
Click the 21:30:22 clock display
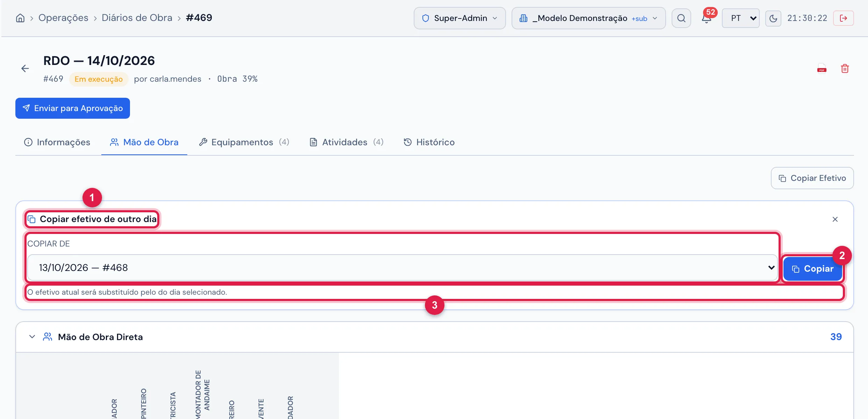click(x=807, y=18)
